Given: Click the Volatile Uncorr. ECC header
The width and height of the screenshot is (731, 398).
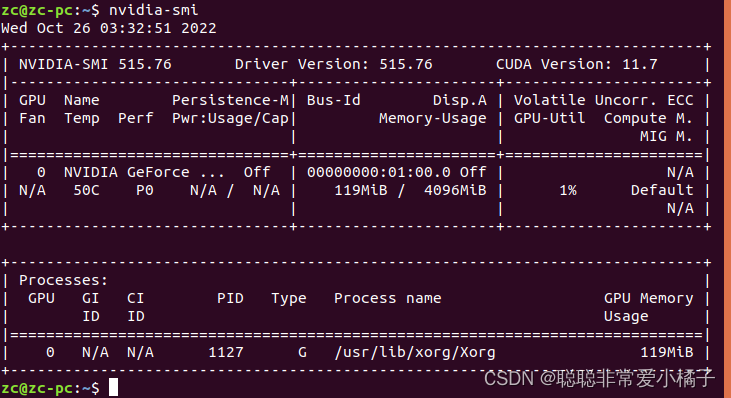Looking at the screenshot, I should click(x=604, y=100).
